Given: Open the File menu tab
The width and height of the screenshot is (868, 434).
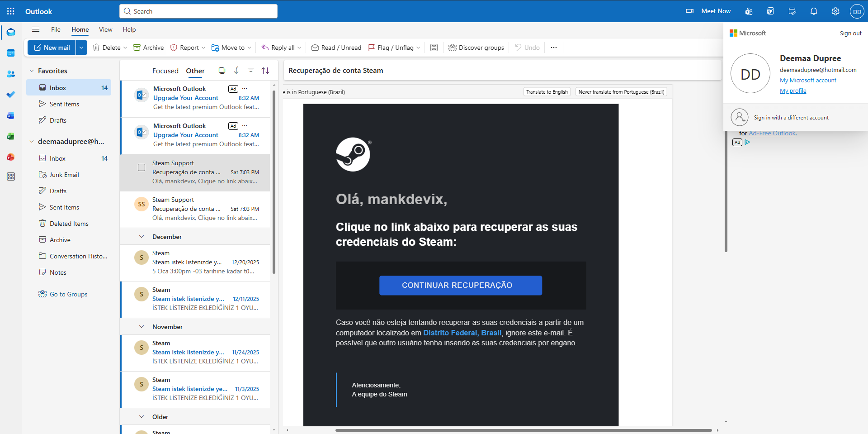Looking at the screenshot, I should coord(56,29).
